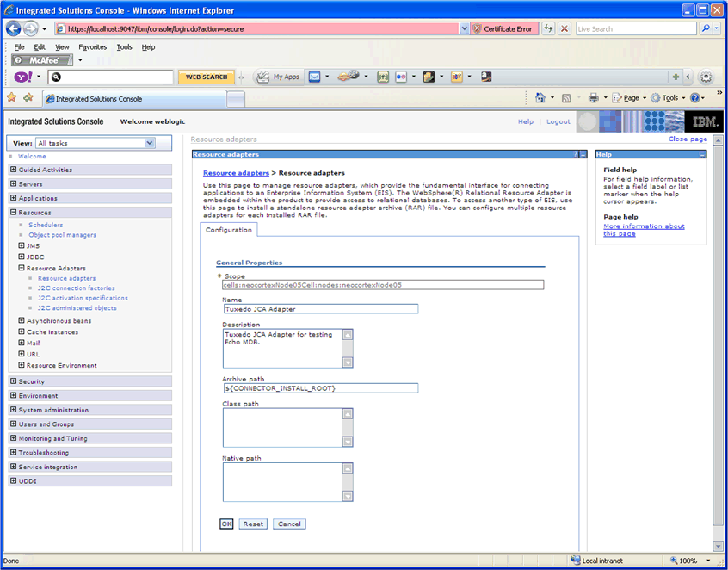Expand Guided Activities in navigation
Viewport: 728px width, 570px height.
click(14, 170)
